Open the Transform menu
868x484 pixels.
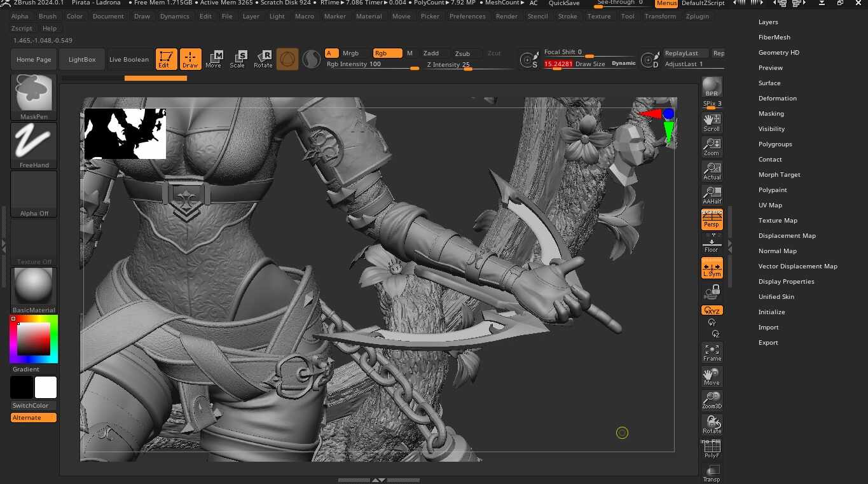(660, 16)
